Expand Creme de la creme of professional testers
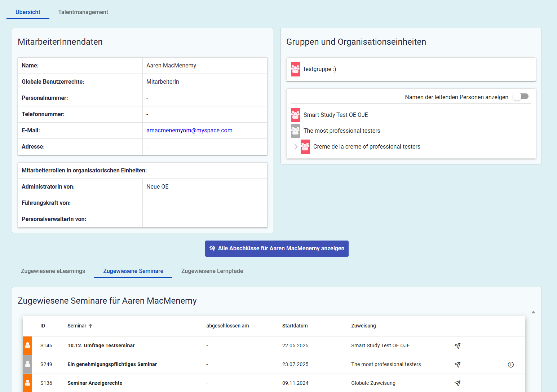The width and height of the screenshot is (557, 392). 296,147
